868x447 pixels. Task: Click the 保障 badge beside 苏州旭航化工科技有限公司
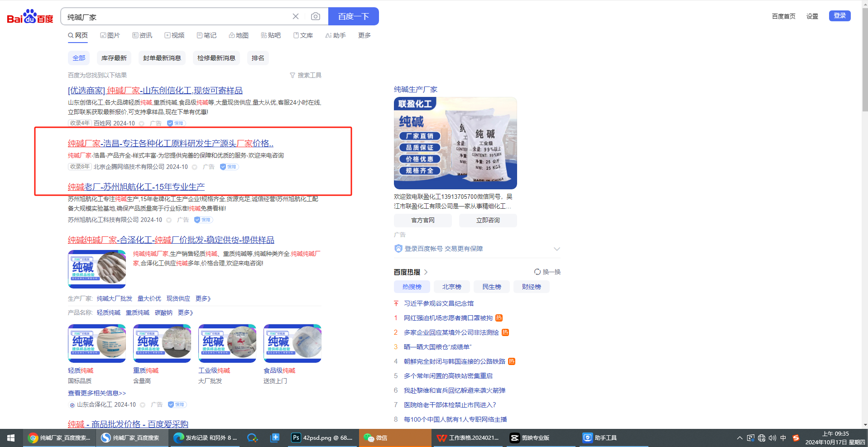tap(203, 220)
